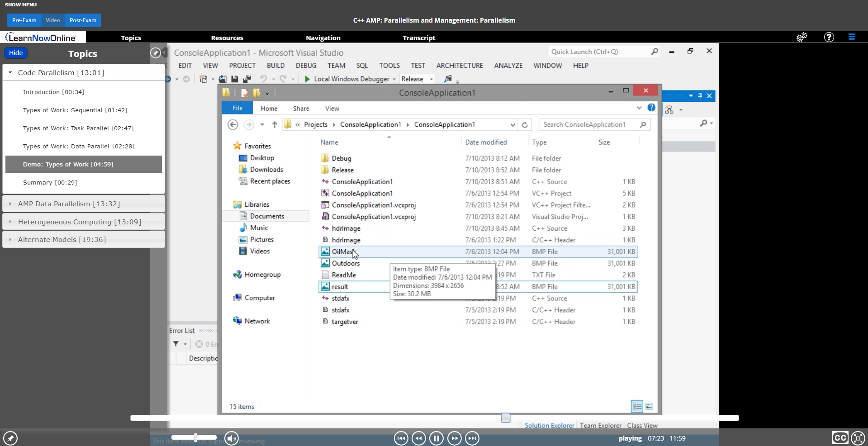Enter fullscreen mode using the expand icon
This screenshot has width=868, height=446.
pos(858,438)
